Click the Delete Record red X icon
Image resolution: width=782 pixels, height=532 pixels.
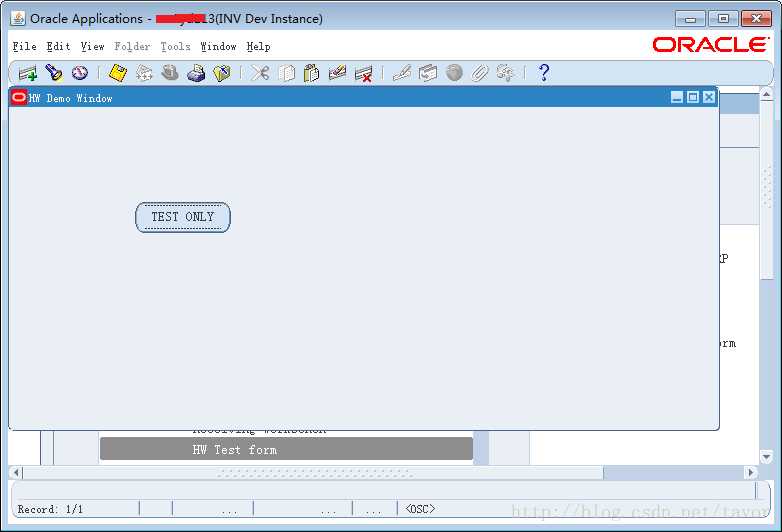[364, 74]
